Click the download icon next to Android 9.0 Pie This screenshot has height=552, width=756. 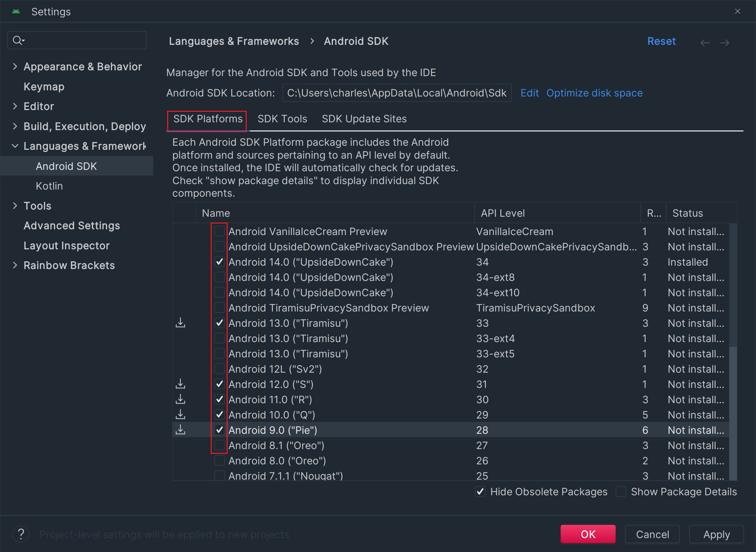(180, 430)
